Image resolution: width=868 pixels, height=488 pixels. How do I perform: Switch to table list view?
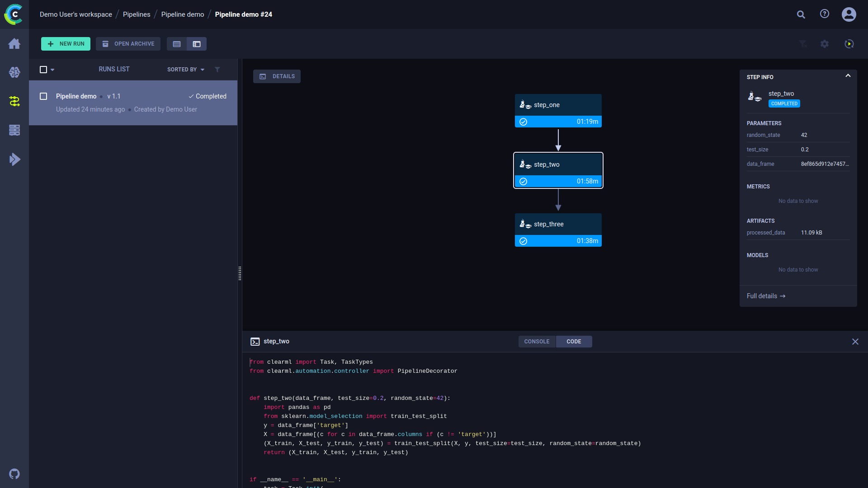click(x=177, y=44)
